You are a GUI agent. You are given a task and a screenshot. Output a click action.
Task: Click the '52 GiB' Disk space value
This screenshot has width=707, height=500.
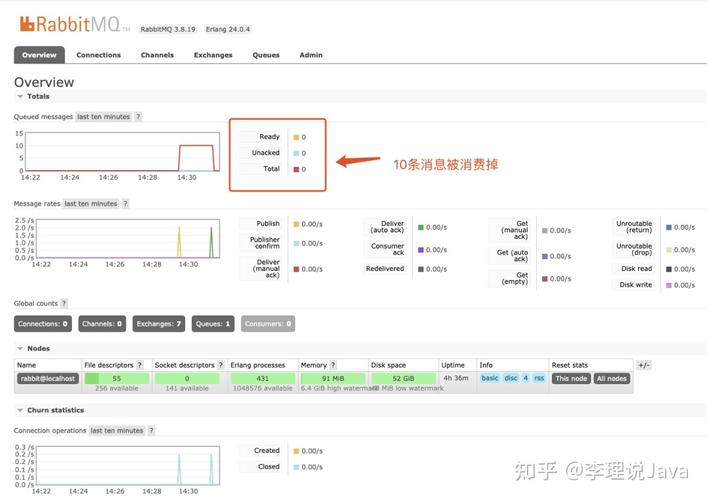(403, 379)
